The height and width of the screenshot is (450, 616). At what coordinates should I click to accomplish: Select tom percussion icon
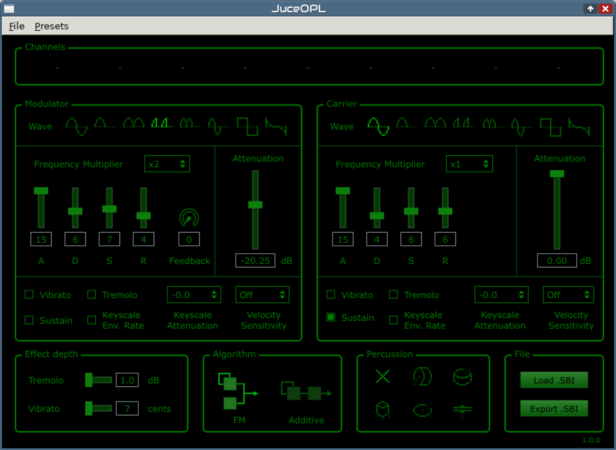click(x=383, y=410)
